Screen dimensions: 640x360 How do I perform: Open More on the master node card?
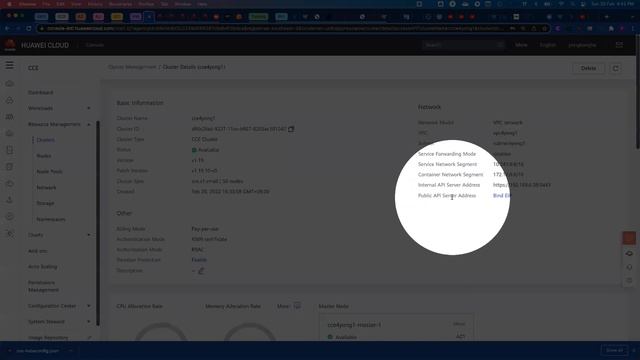coord(459,324)
